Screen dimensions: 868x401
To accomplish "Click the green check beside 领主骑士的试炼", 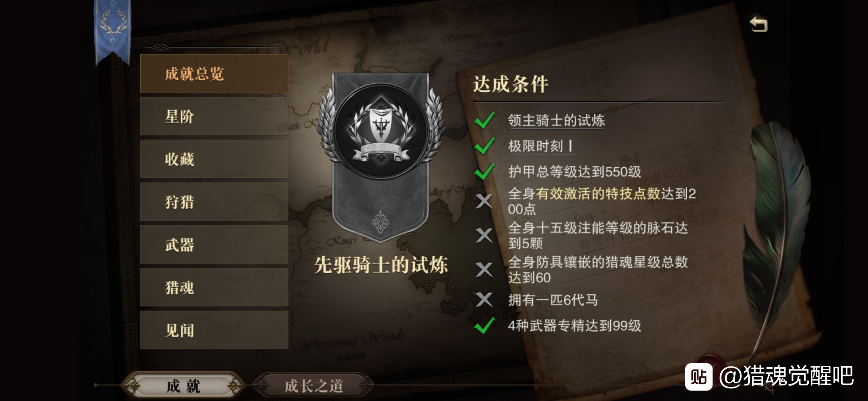I will (484, 120).
